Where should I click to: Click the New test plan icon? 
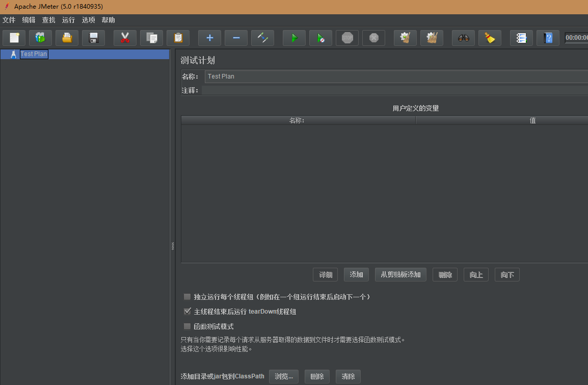[14, 38]
